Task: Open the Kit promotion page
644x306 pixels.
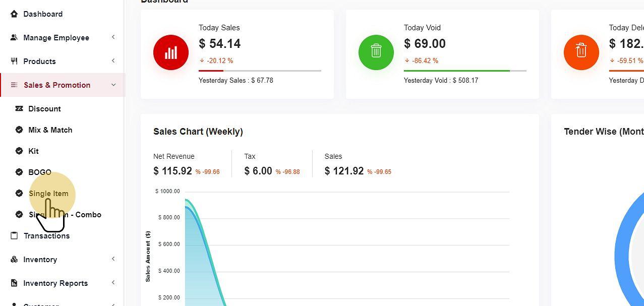Action: (33, 151)
